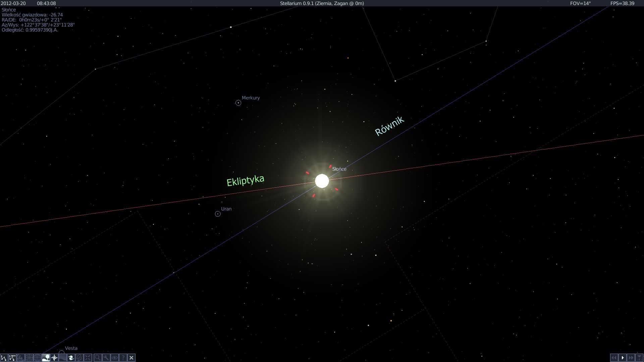
Task: Select the planet Merkury marker
Action: coord(238,103)
